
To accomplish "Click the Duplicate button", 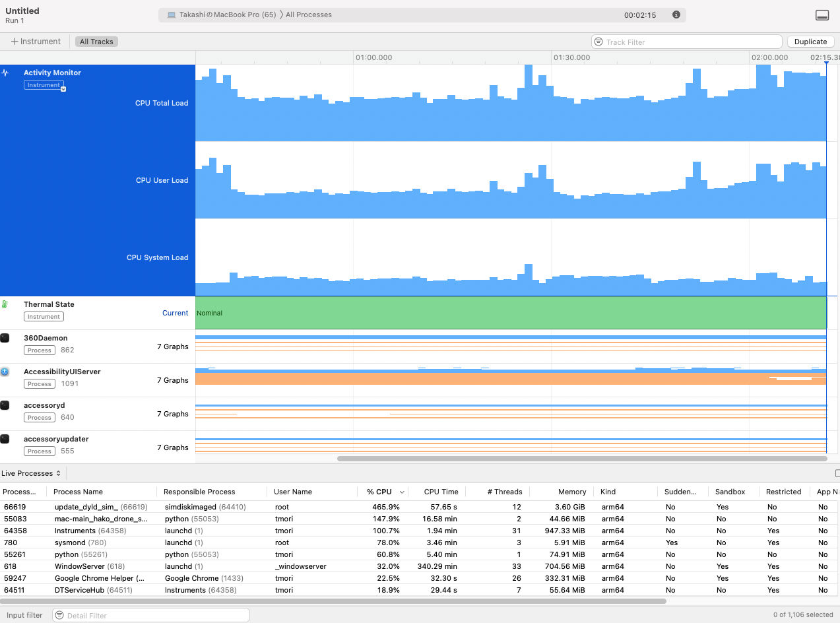I will 810,42.
